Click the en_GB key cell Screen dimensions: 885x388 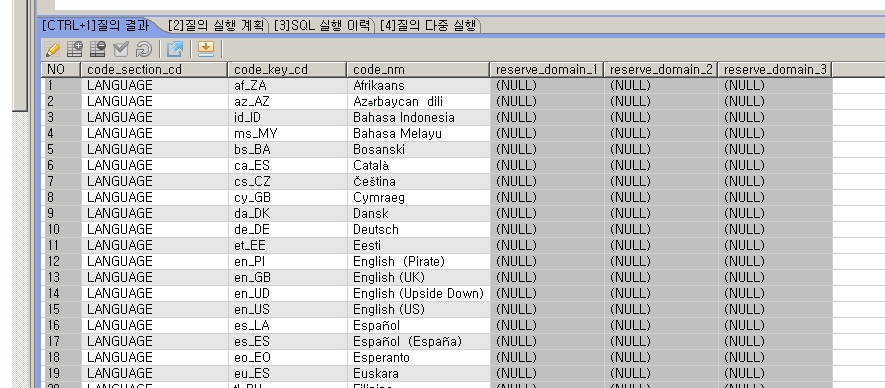(287, 277)
